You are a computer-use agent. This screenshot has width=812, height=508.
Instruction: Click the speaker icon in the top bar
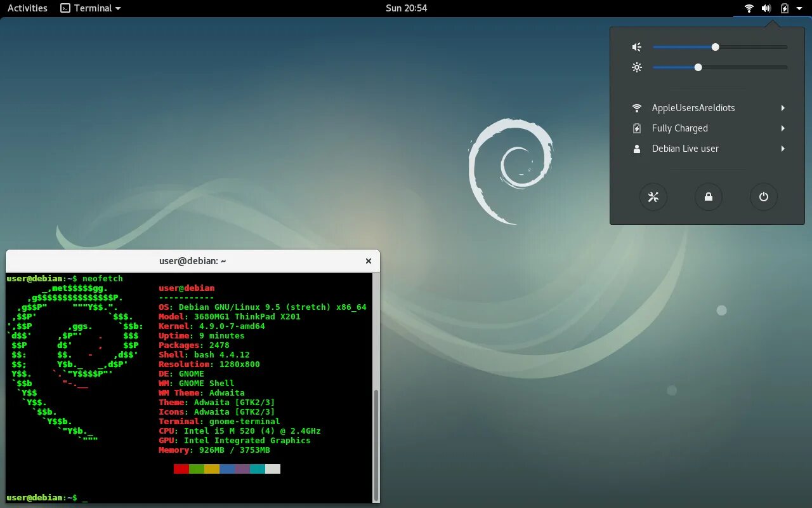766,8
